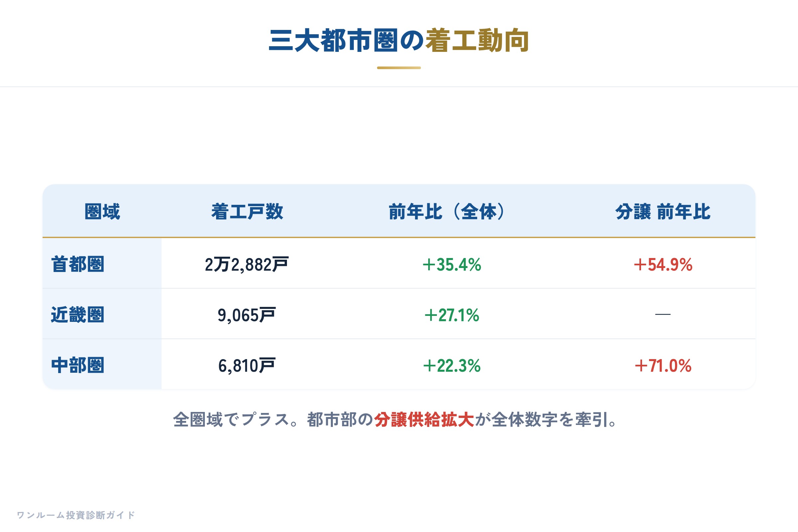Click the dash in 近畿圏 分譲 cell
Image resolution: width=798 pixels, height=532 pixels.
click(x=663, y=315)
